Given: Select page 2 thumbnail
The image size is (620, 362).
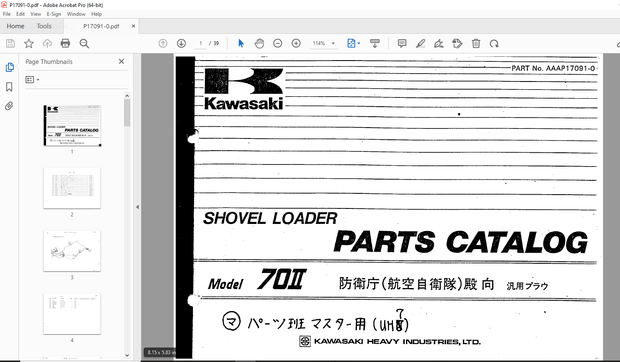Looking at the screenshot, I should click(x=72, y=188).
